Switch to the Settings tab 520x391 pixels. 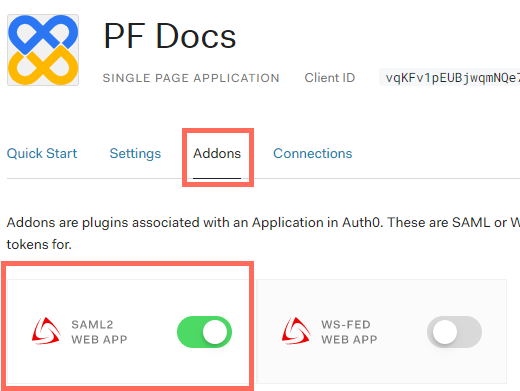[135, 154]
